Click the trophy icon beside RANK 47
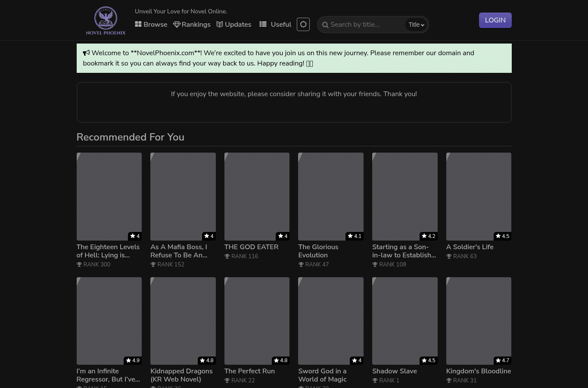Viewport: 588px width, 388px height. point(301,265)
